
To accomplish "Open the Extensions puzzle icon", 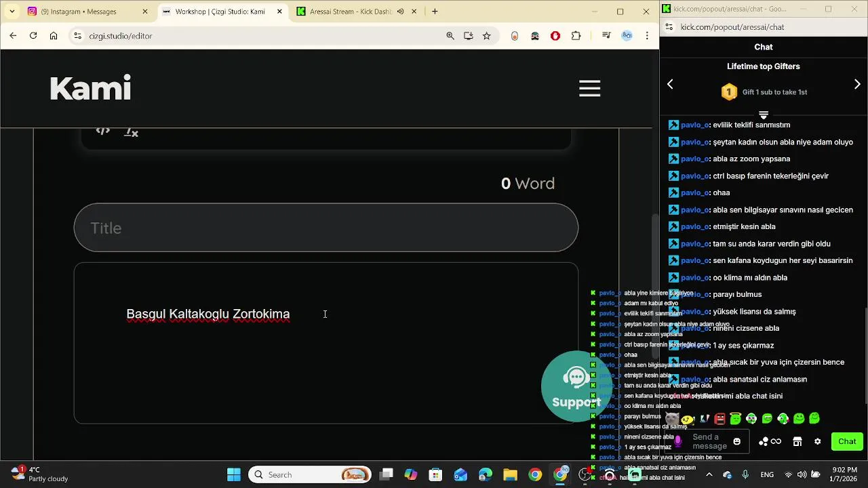I will 576,36.
